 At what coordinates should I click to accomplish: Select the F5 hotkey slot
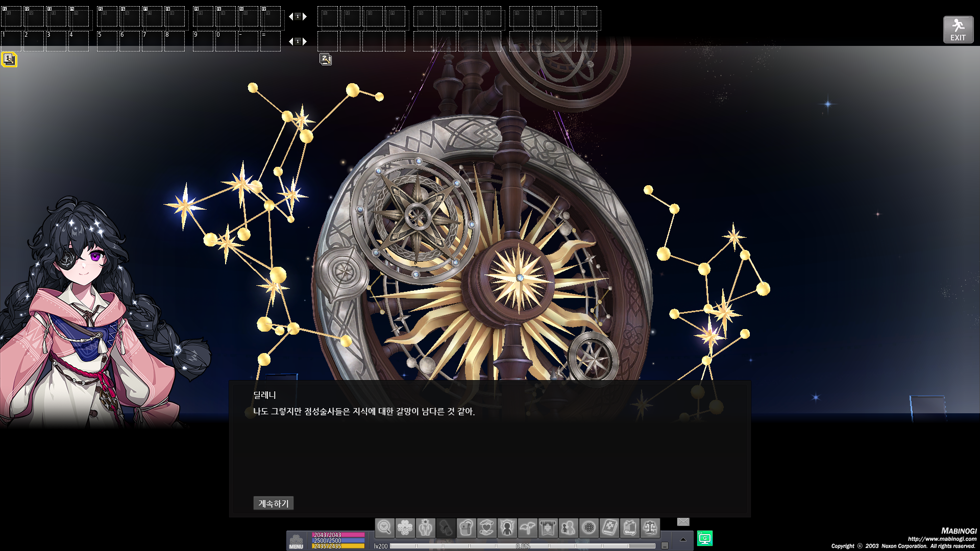[x=107, y=16]
